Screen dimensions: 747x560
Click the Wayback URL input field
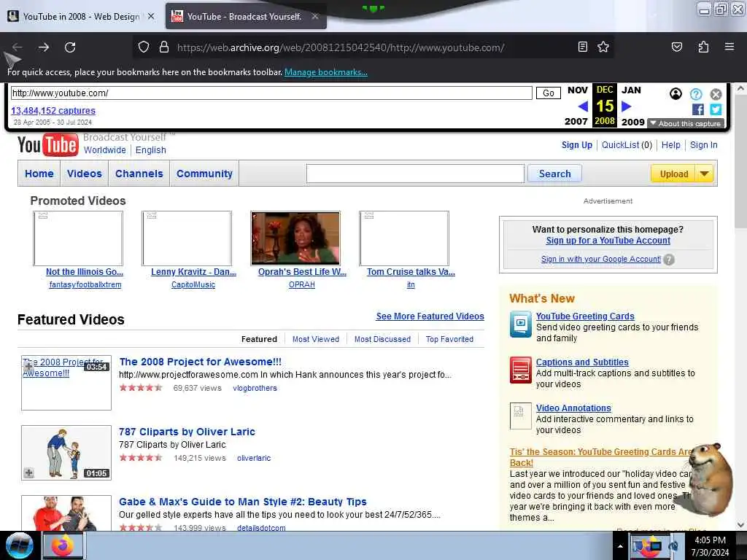click(271, 93)
